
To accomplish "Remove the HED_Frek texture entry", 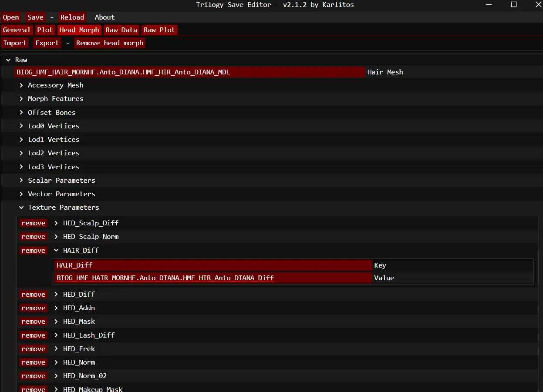I will (x=33, y=349).
